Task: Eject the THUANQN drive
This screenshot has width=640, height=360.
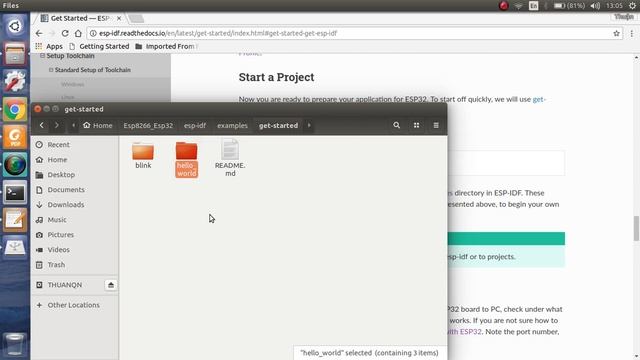Action: click(x=111, y=285)
